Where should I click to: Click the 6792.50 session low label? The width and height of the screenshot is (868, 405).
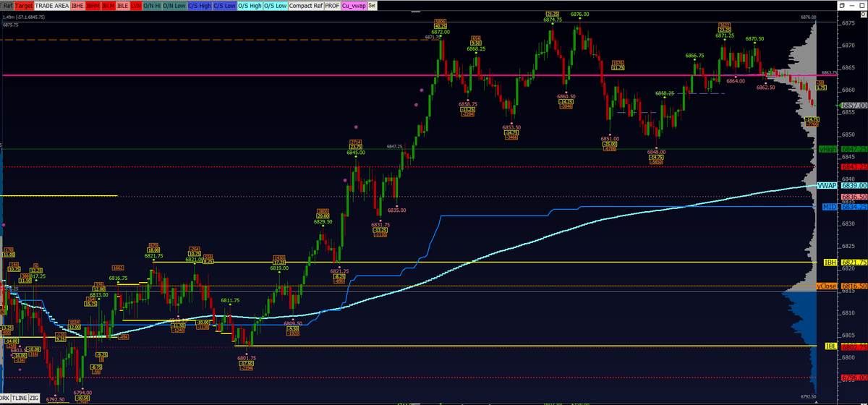pyautogui.click(x=56, y=399)
